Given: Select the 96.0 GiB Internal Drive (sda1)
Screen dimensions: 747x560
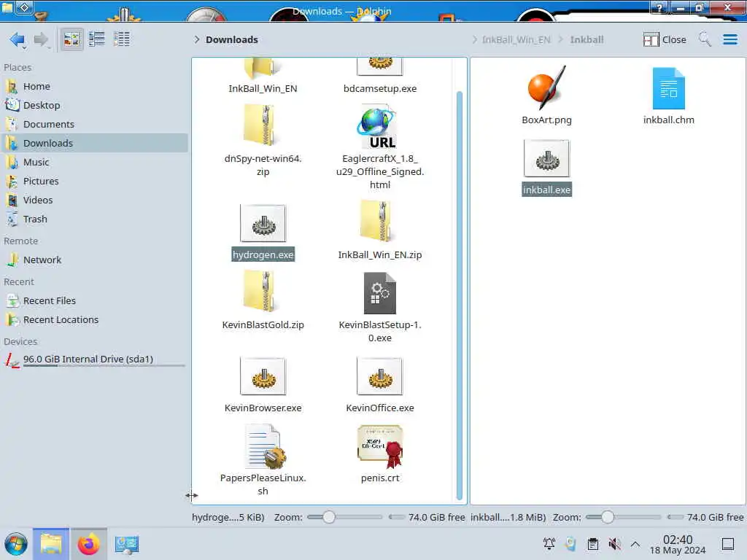Looking at the screenshot, I should pos(94,359).
